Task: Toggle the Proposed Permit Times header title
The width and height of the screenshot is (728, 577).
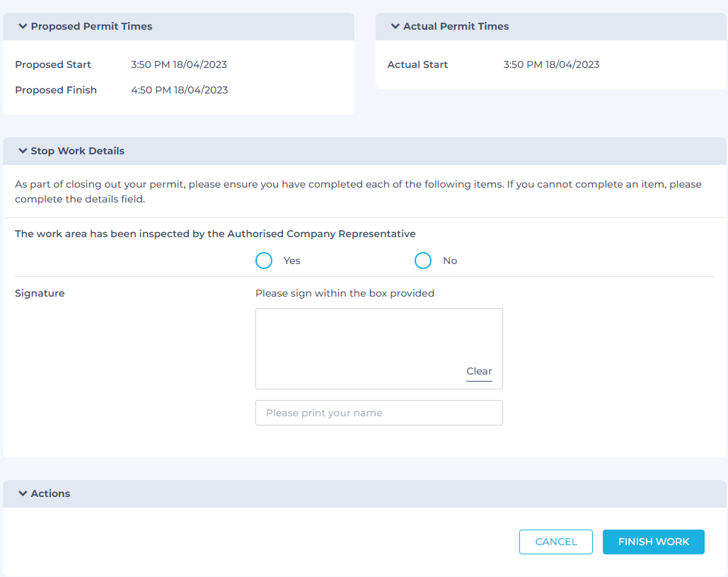Action: (x=91, y=27)
